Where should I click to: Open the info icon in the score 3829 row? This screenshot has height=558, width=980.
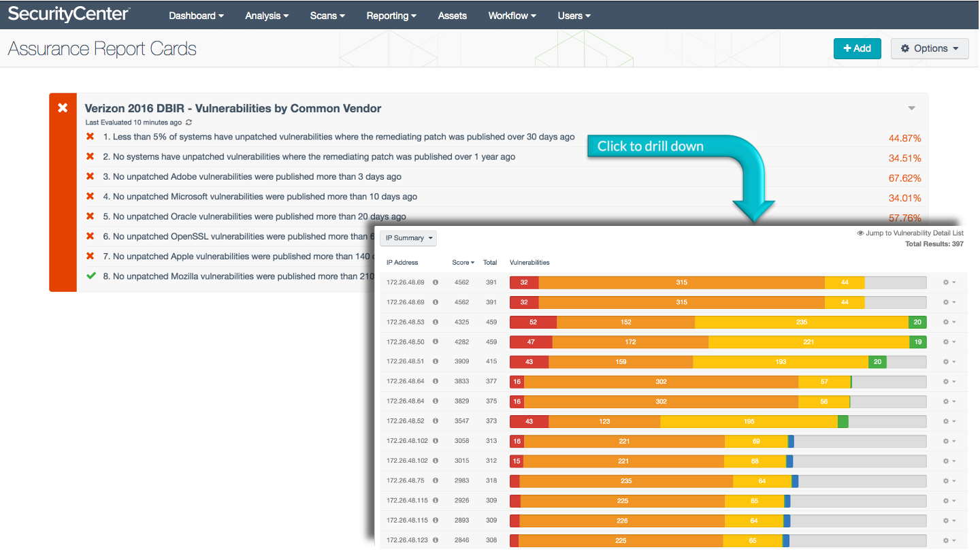tap(436, 401)
